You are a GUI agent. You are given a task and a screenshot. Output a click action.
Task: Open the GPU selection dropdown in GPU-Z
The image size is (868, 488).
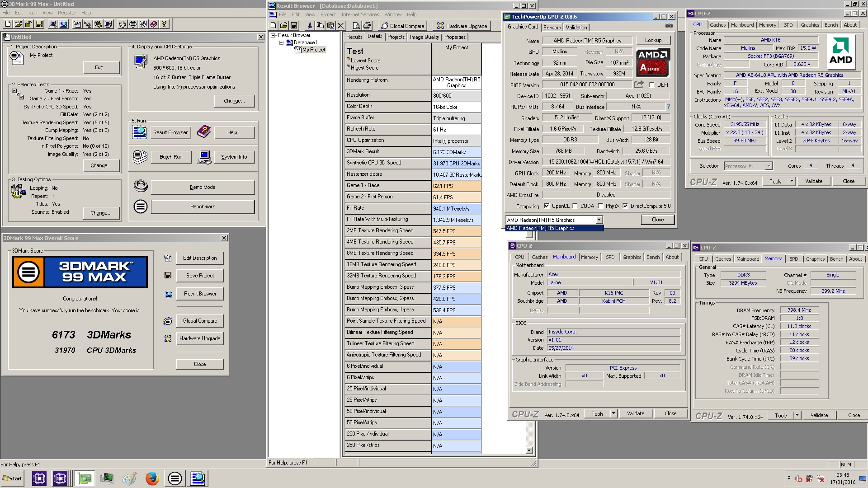(x=599, y=220)
